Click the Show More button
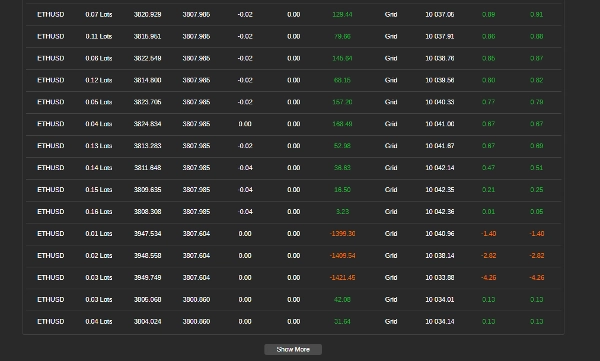Screen dimensions: 600x361 293,350
